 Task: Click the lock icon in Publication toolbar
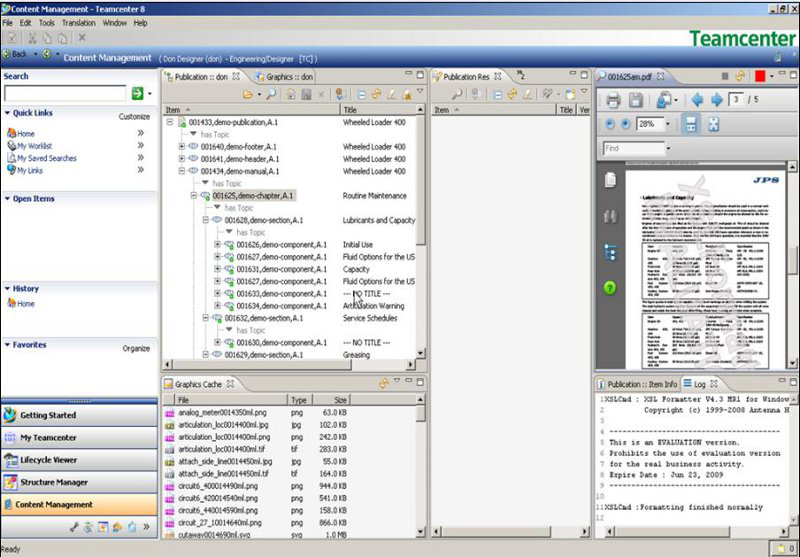click(x=407, y=94)
